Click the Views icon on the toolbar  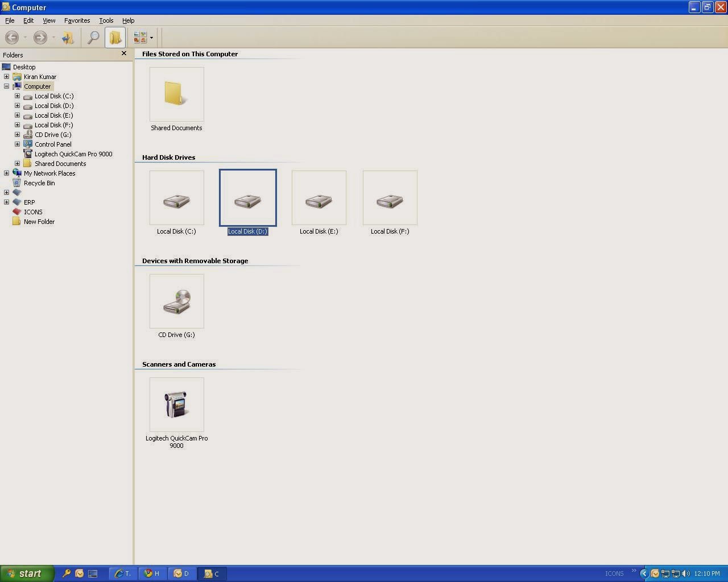[x=139, y=38]
